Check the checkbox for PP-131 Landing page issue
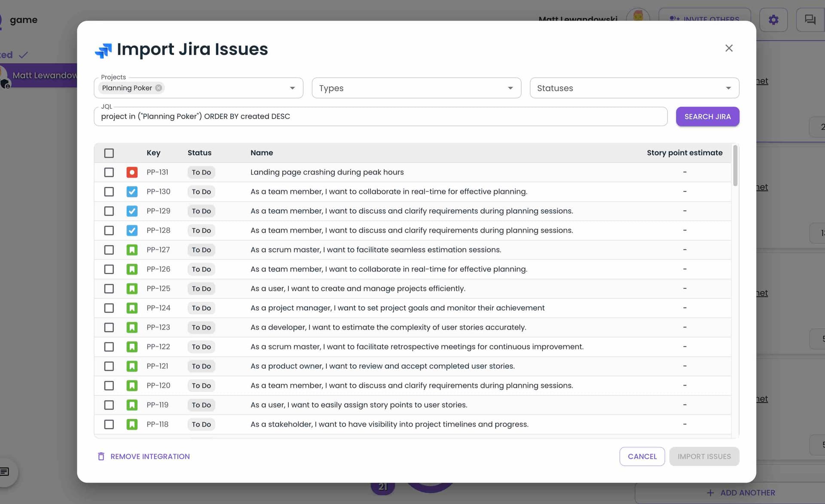Image resolution: width=825 pixels, height=504 pixels. coord(109,172)
